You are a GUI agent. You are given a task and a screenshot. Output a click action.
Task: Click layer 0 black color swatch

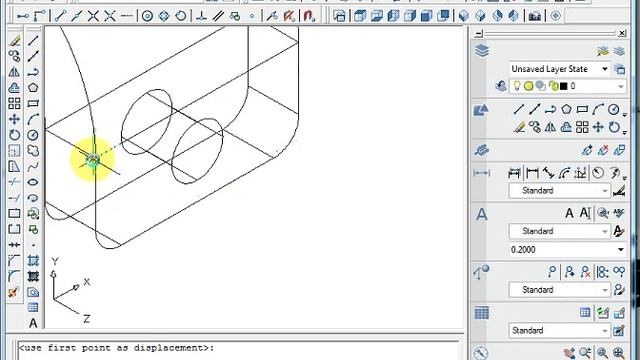point(564,86)
